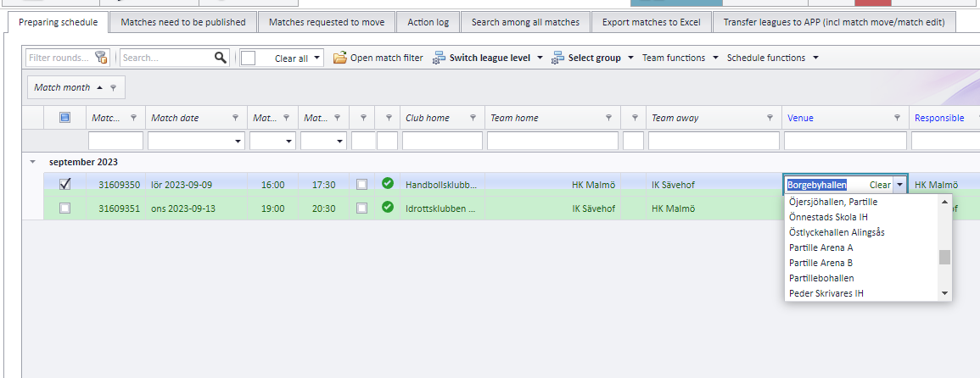
Task: Click Clear in the Venue field
Action: pyautogui.click(x=880, y=185)
